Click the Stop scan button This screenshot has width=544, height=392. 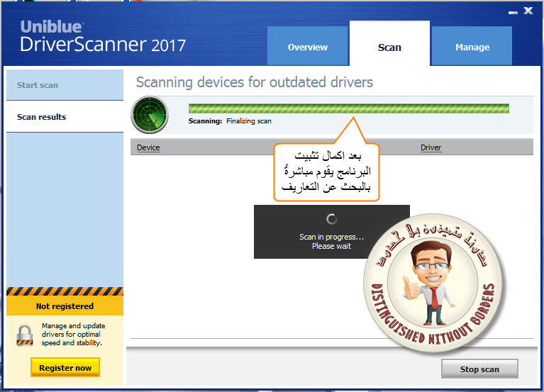tap(479, 369)
